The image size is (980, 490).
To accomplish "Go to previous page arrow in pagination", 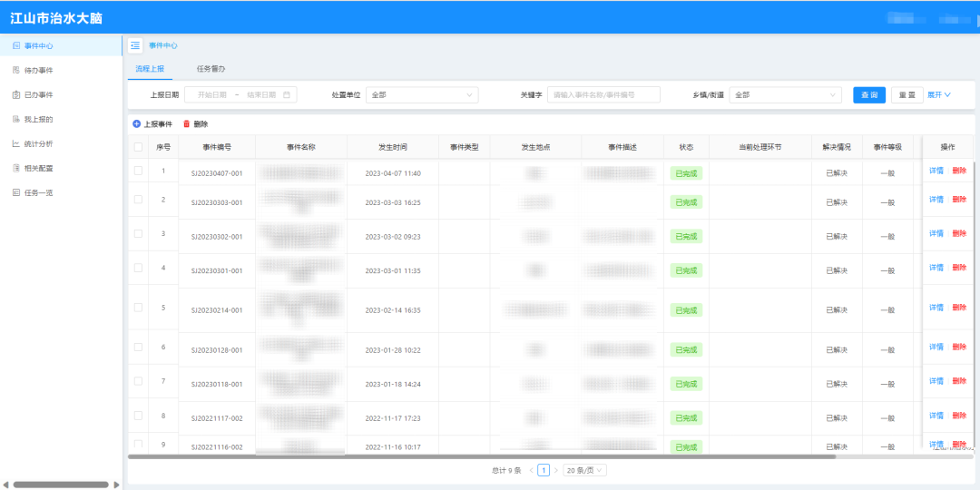I will [x=531, y=470].
